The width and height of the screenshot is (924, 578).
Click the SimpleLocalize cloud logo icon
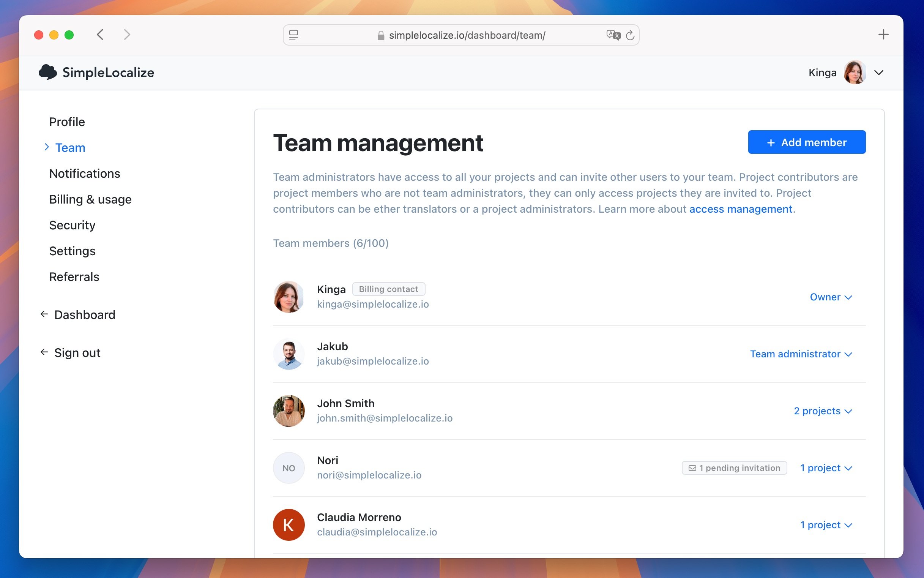(48, 72)
